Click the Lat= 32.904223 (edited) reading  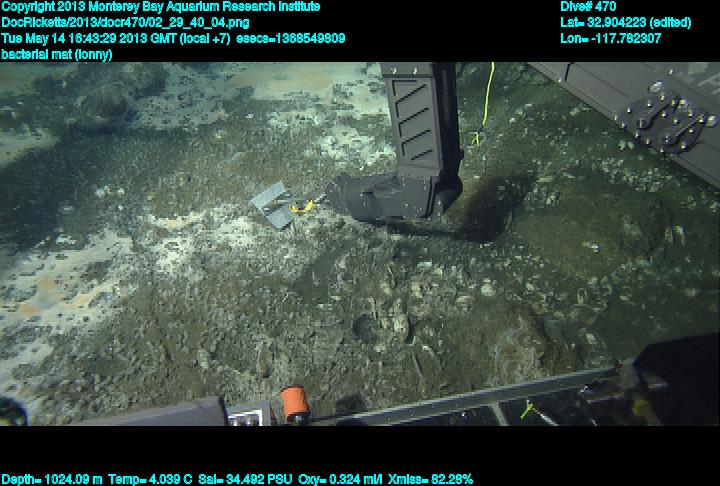[625, 23]
